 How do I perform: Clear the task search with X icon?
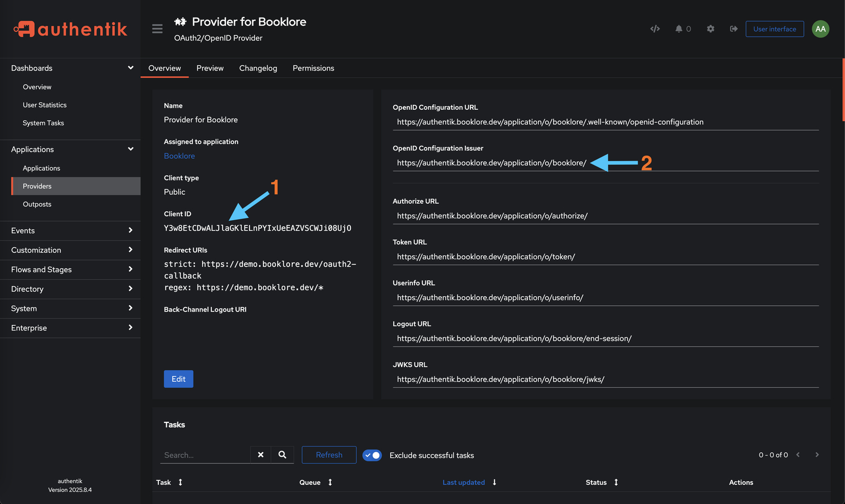point(261,455)
